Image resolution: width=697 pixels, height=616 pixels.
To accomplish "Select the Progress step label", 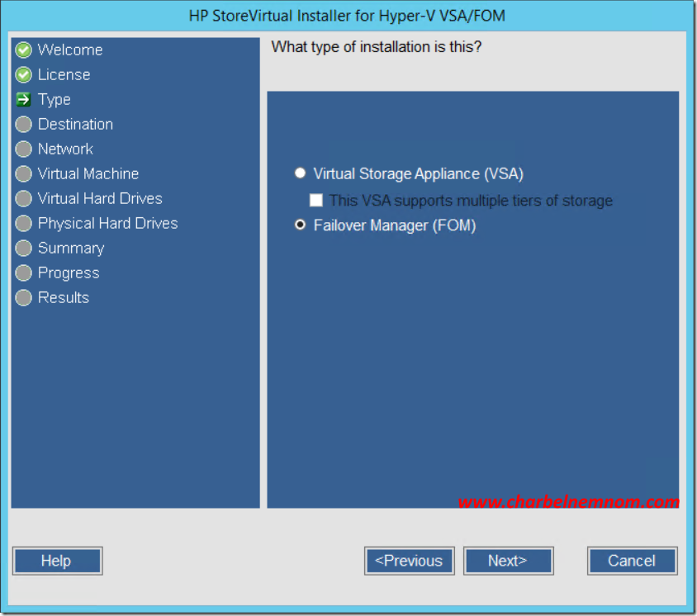I will 69,273.
